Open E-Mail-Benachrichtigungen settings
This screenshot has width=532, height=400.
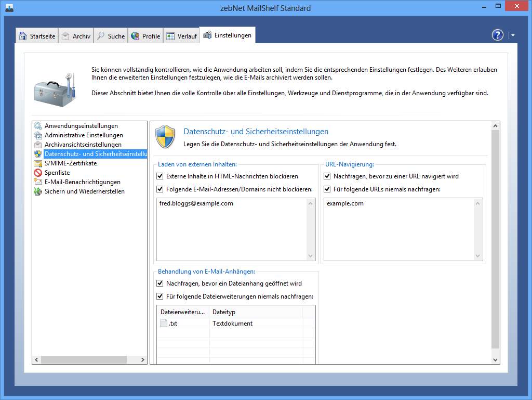click(x=83, y=182)
